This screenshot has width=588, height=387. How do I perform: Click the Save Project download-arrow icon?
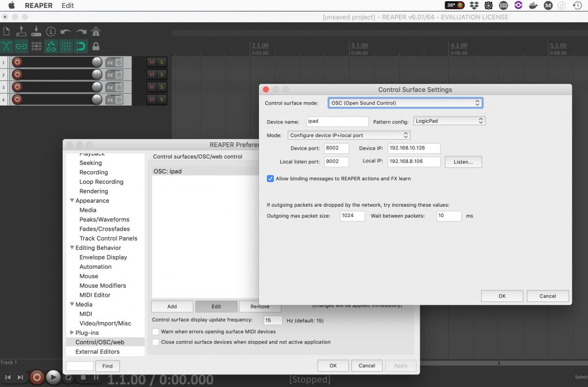pyautogui.click(x=36, y=32)
